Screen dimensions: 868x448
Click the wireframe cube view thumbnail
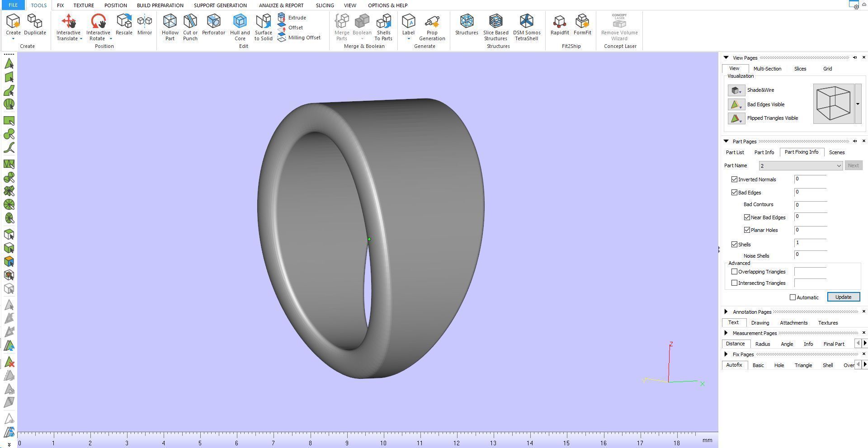pyautogui.click(x=834, y=104)
